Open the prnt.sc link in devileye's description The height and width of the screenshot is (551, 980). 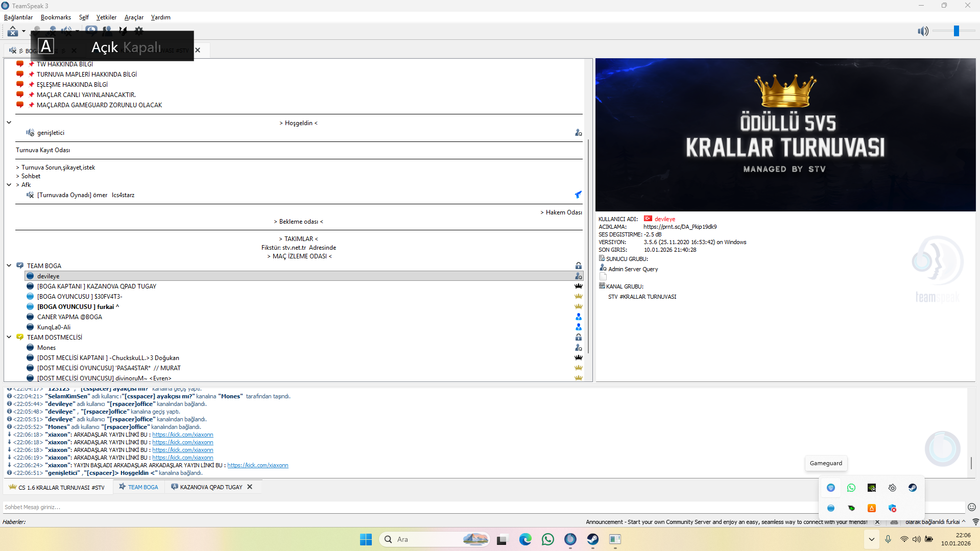coord(680,227)
